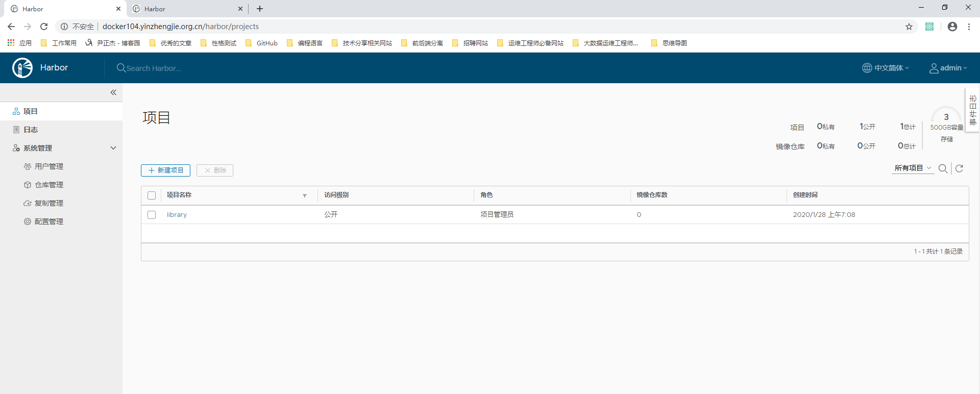The width and height of the screenshot is (980, 394).
Task: Refresh the project list
Action: pyautogui.click(x=959, y=168)
